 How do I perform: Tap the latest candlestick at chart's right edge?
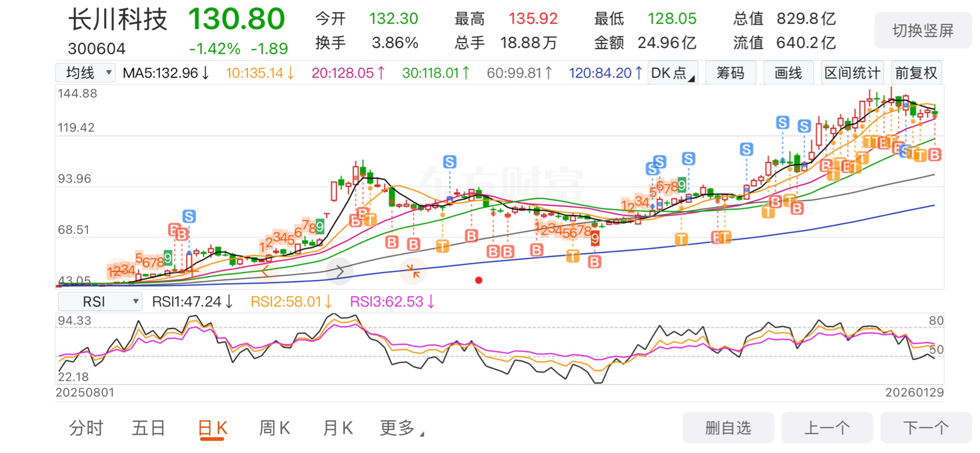coord(935,112)
